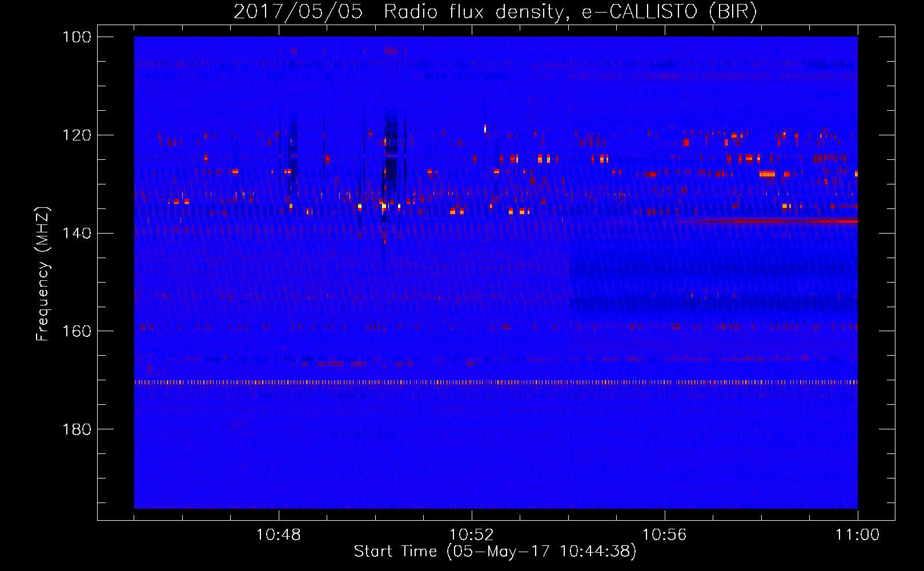
Task: Click the Start Time axis caption
Action: [495, 552]
